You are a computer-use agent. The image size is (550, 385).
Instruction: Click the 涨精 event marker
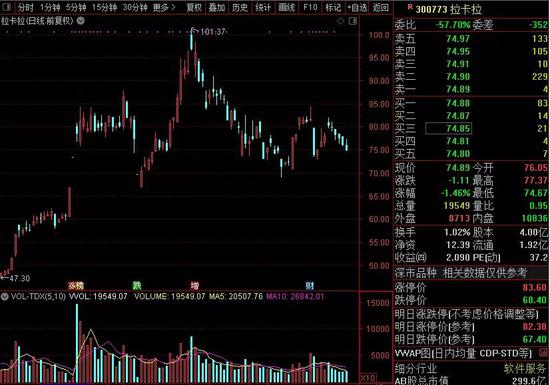click(76, 285)
